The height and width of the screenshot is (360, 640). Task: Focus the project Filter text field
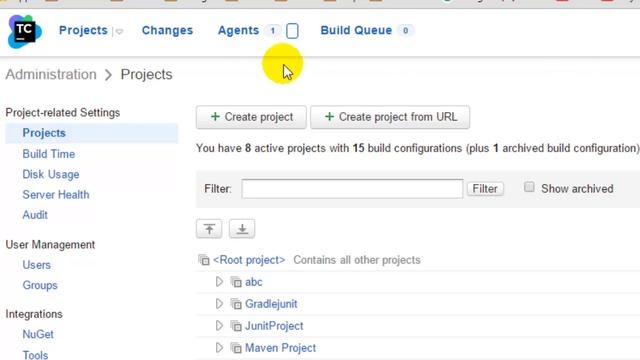(352, 189)
